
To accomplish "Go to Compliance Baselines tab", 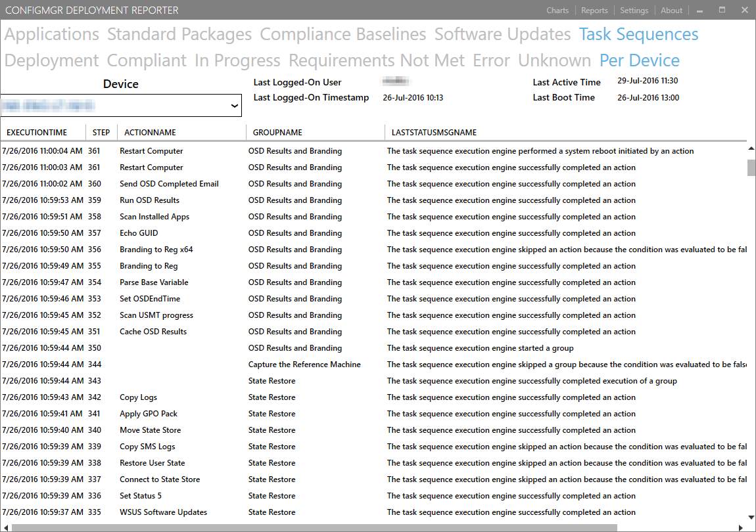I will coord(343,34).
